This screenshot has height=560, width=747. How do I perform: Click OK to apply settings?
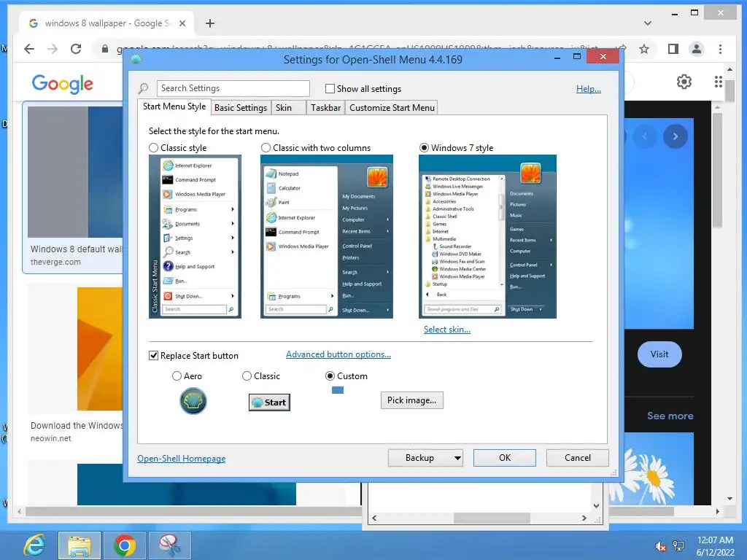(x=505, y=458)
